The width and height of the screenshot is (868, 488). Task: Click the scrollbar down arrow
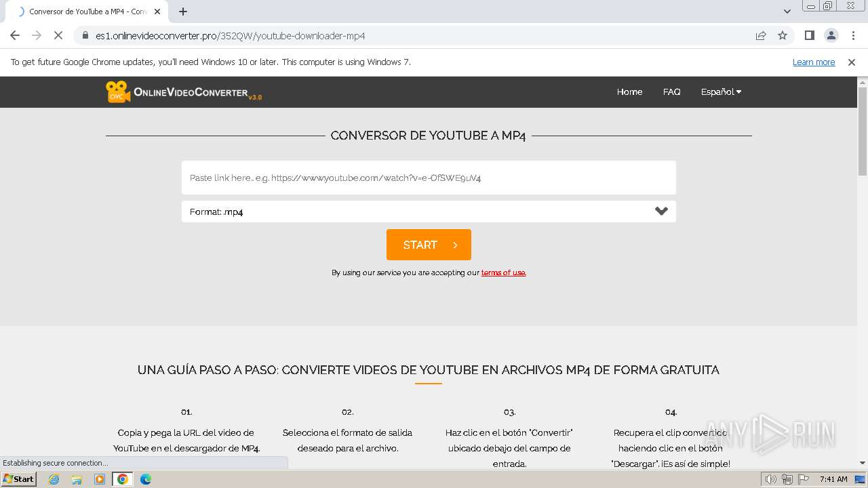tap(863, 464)
